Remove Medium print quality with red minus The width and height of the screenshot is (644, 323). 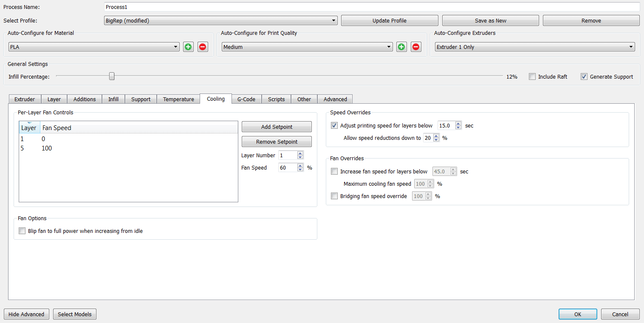416,47
